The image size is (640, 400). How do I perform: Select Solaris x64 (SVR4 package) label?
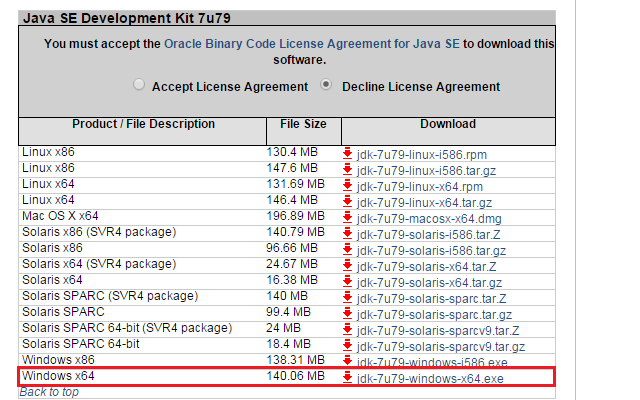(99, 264)
